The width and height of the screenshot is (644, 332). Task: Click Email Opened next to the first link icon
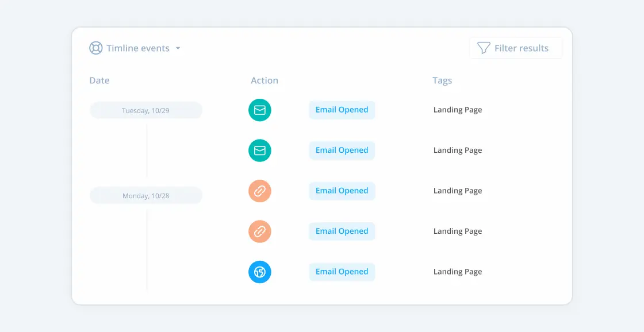[x=342, y=190]
